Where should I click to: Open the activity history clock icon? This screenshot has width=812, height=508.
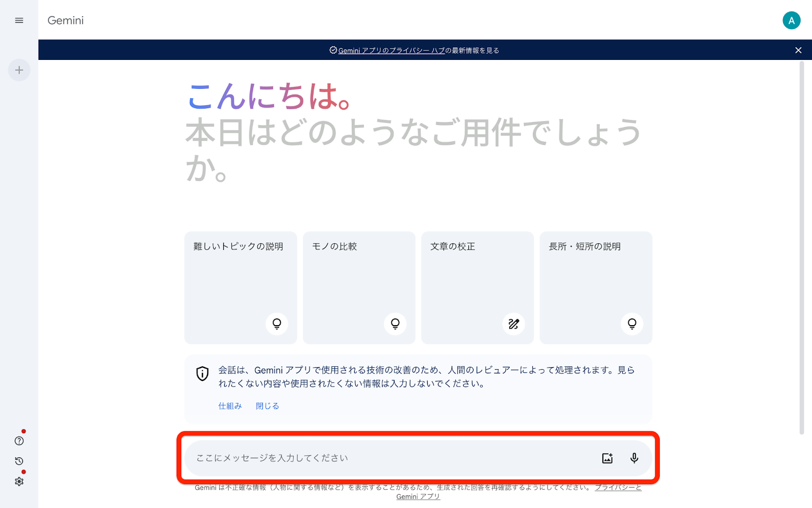point(19,461)
